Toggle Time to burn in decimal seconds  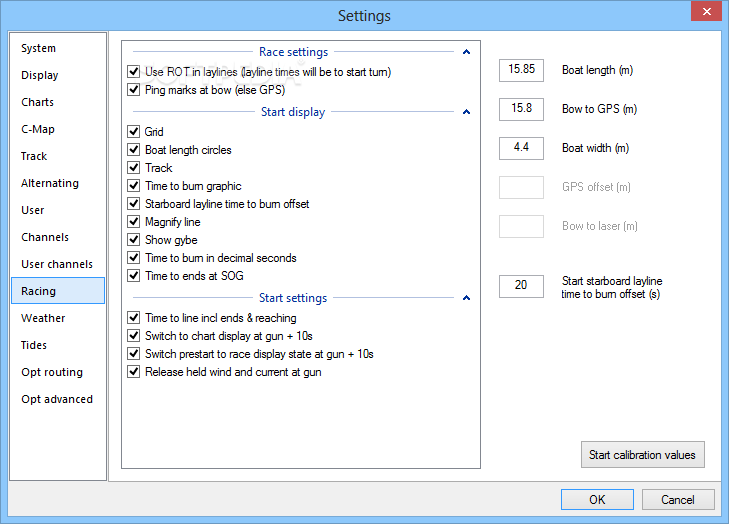[x=133, y=258]
